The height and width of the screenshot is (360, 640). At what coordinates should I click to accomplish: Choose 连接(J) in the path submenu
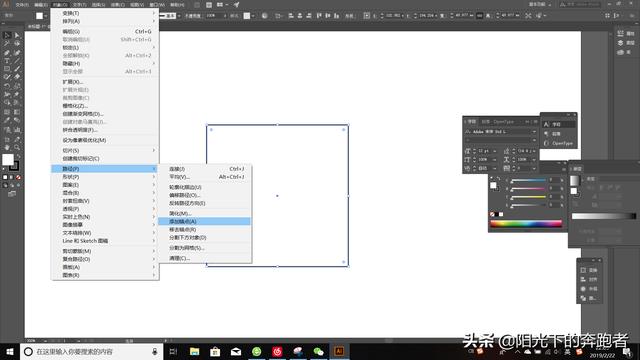(x=204, y=169)
